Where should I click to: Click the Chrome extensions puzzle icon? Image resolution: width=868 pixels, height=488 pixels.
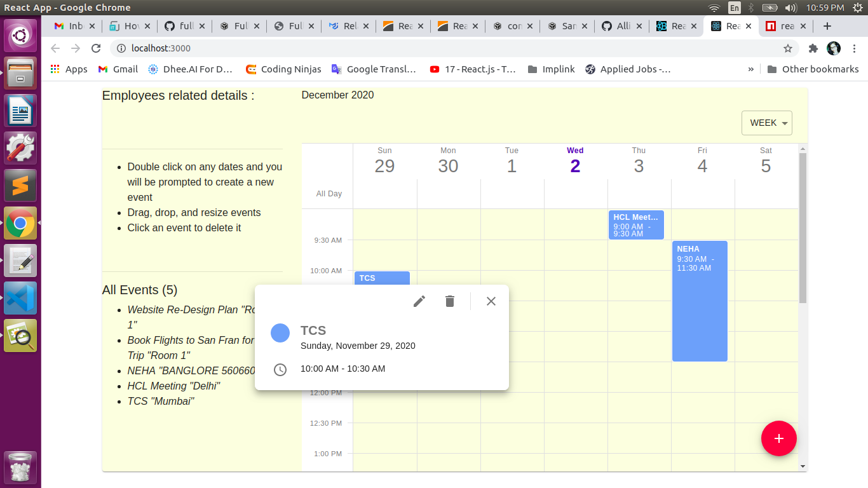813,48
